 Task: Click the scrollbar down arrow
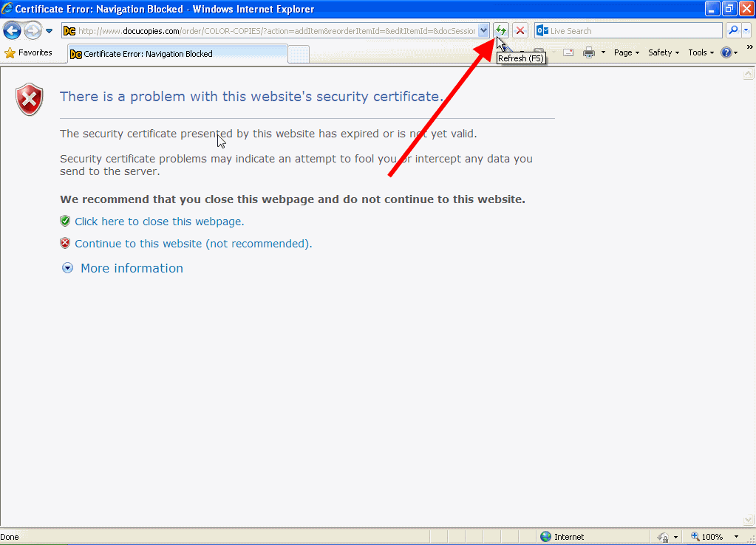[x=749, y=520]
